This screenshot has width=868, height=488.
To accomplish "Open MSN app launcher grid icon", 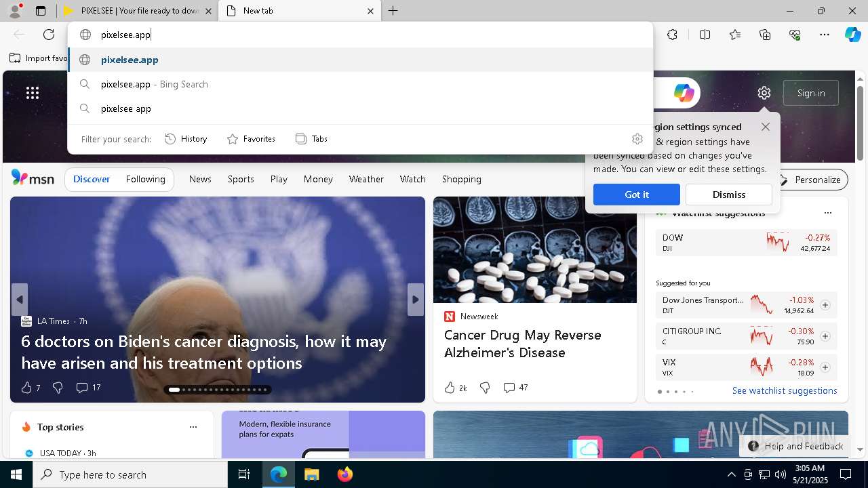I will coord(33,93).
